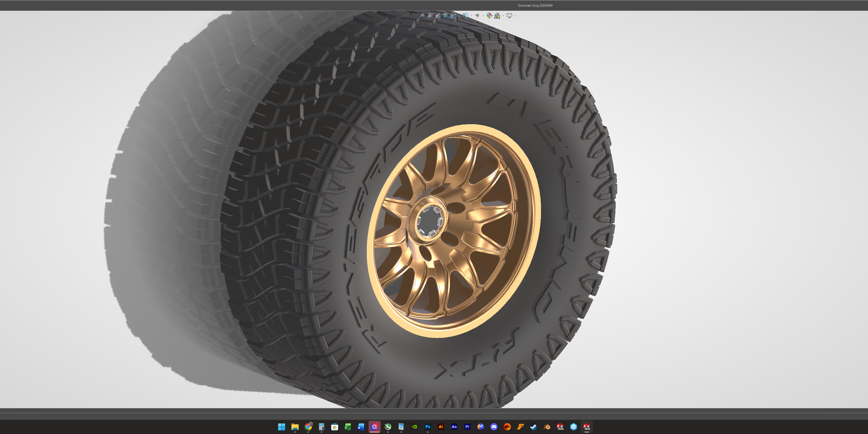Open the Windows Start menu
Image resolution: width=868 pixels, height=434 pixels.
(x=282, y=427)
